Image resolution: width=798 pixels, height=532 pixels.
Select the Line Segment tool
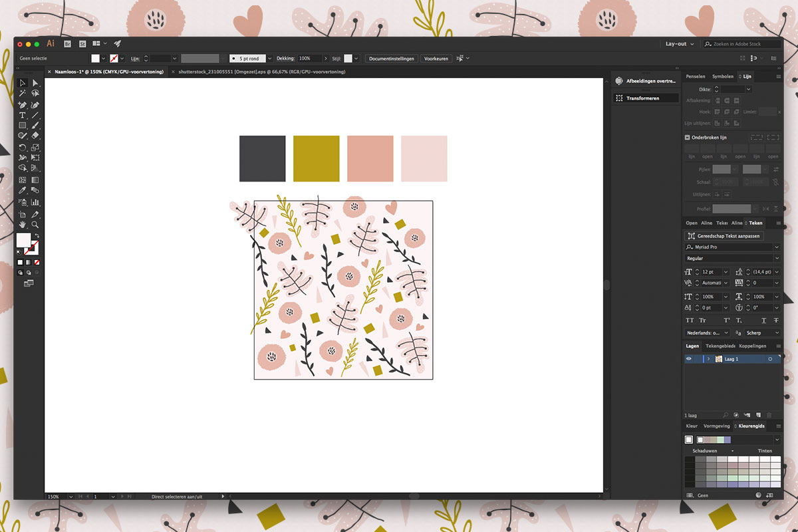(35, 115)
